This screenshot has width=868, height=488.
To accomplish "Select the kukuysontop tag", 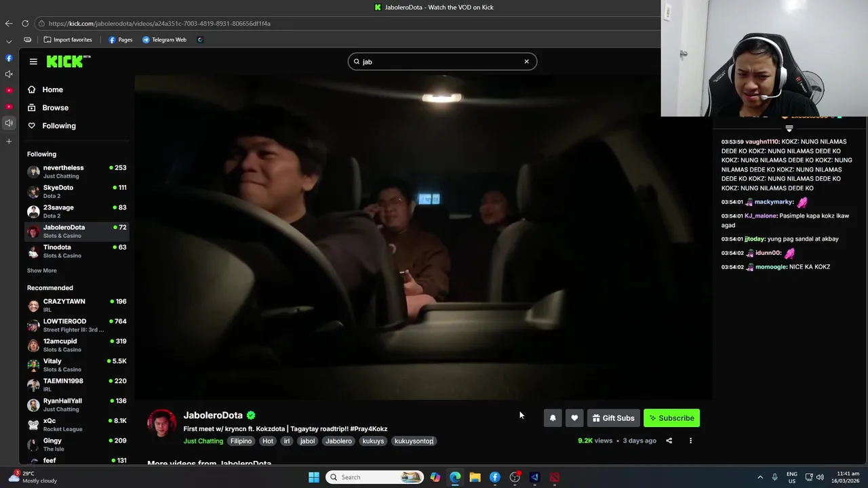I will coord(414,441).
